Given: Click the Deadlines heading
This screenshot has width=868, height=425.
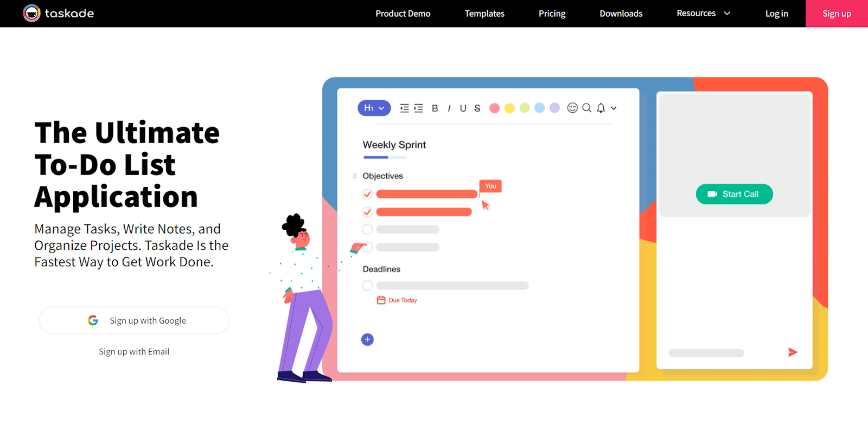Looking at the screenshot, I should tap(381, 269).
